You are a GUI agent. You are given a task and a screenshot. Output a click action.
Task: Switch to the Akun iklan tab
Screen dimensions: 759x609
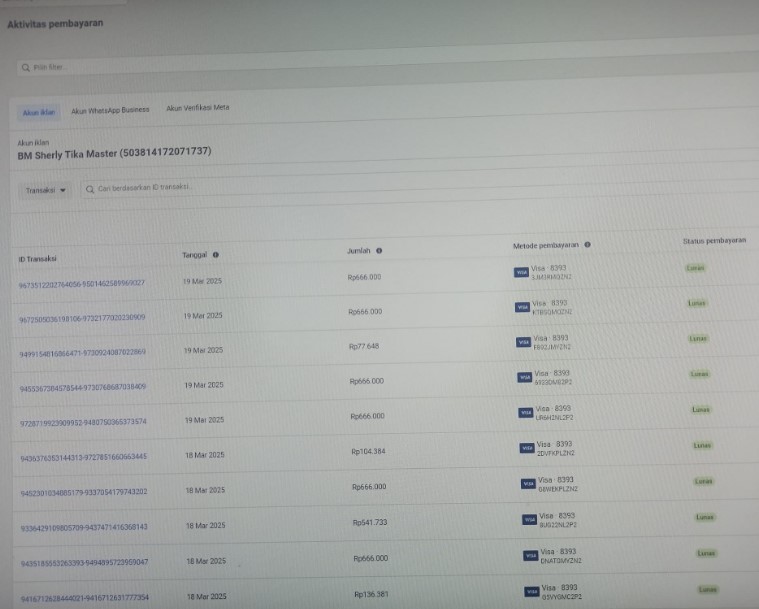pos(39,112)
